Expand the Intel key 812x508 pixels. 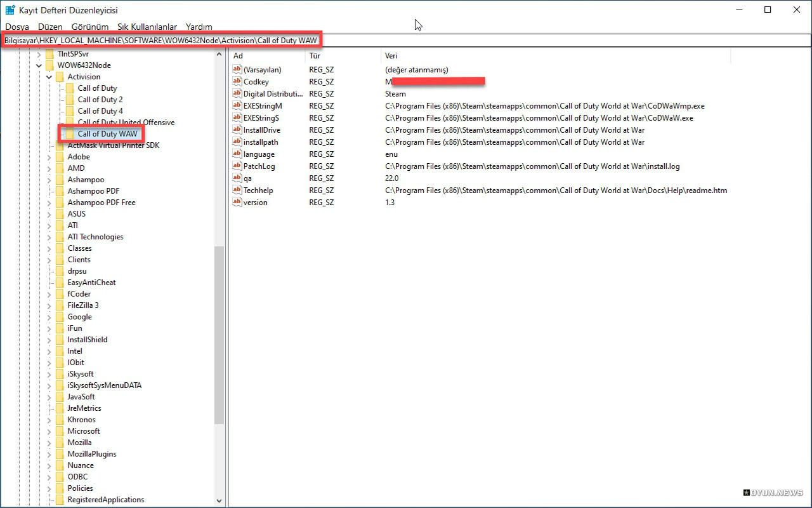click(x=49, y=351)
